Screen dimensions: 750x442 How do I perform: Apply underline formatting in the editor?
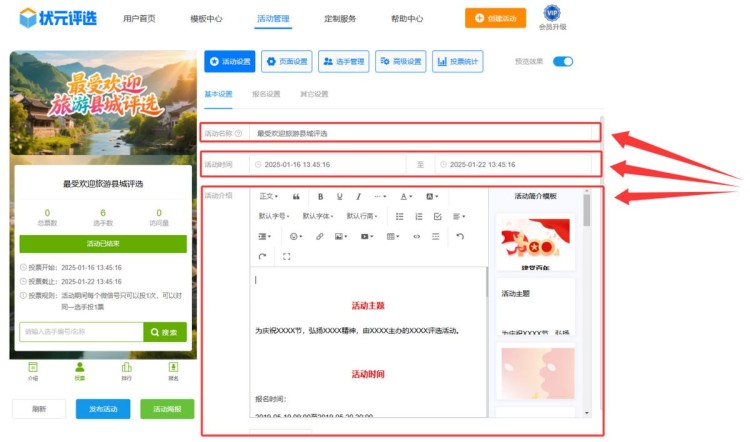coord(340,196)
